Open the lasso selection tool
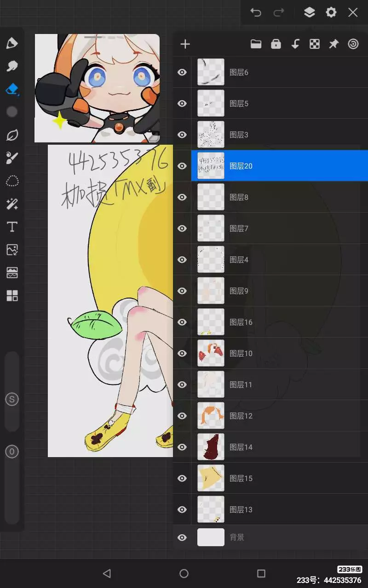 (12, 181)
